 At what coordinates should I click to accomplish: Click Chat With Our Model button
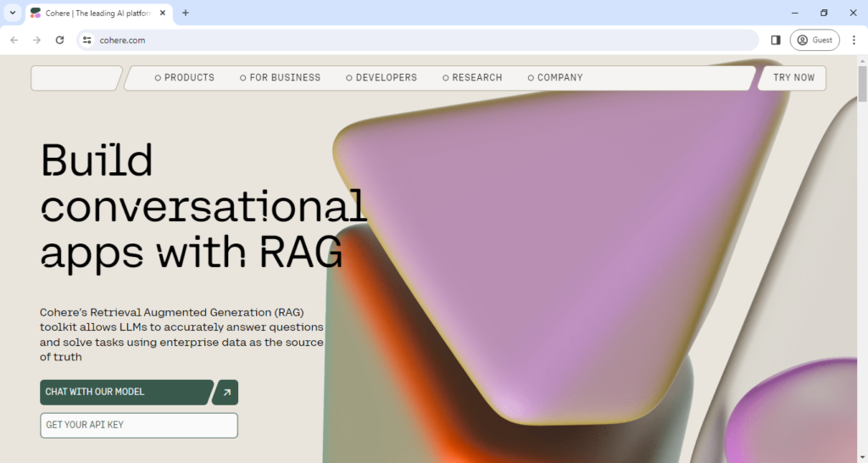coord(125,392)
